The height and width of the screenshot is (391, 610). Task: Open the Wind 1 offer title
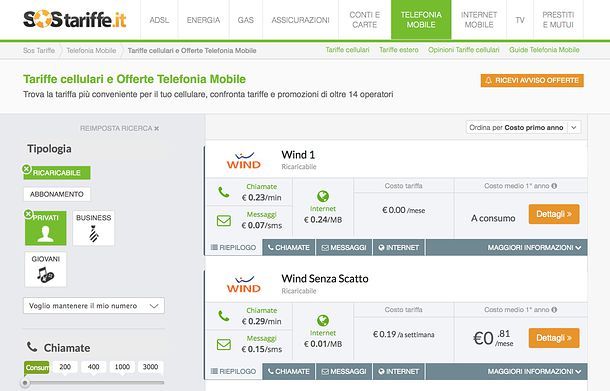[298, 155]
